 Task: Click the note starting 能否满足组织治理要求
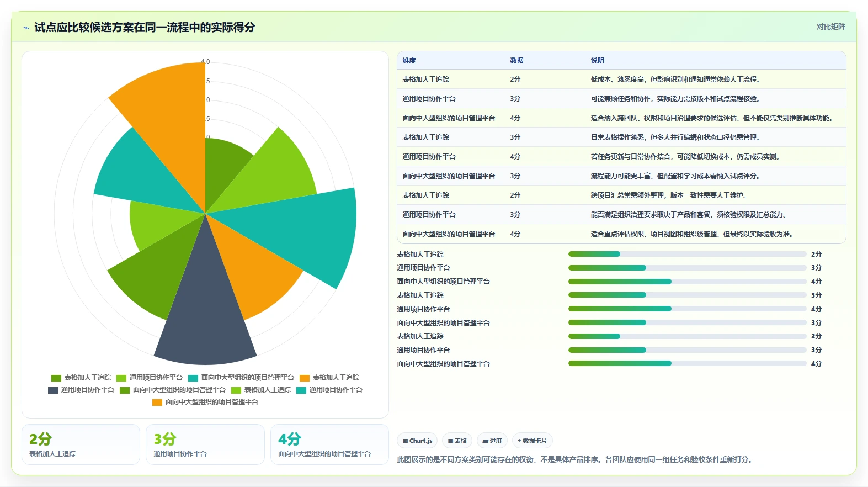pos(690,215)
